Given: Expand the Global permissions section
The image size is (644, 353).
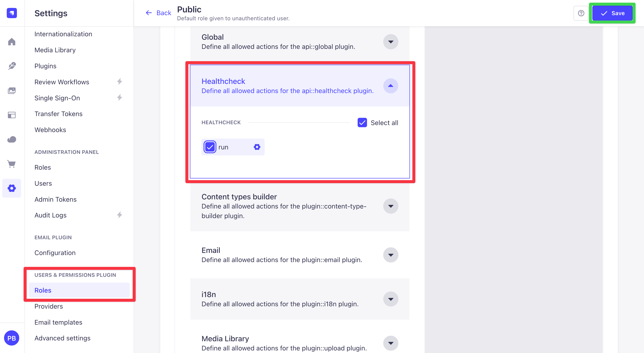Looking at the screenshot, I should click(x=391, y=42).
